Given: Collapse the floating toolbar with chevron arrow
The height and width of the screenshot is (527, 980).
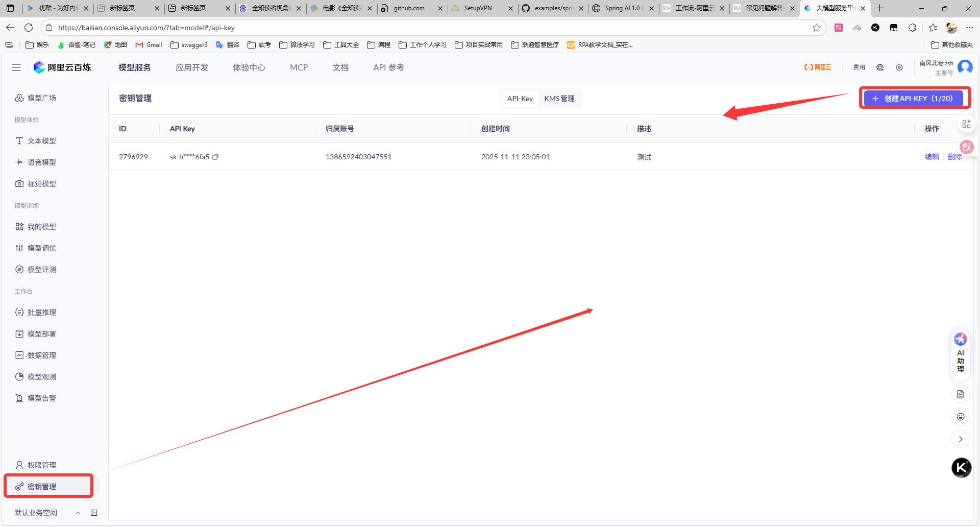Looking at the screenshot, I should click(961, 439).
